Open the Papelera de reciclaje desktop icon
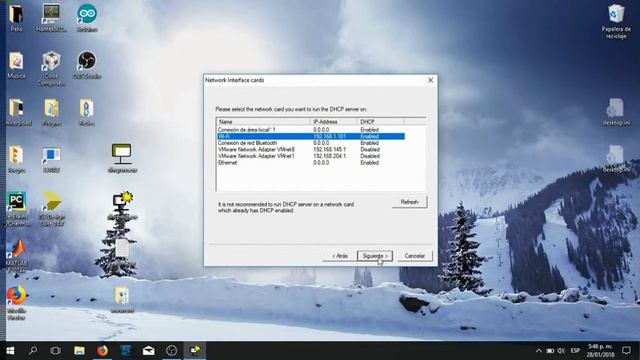This screenshot has height=360, width=640. [616, 21]
